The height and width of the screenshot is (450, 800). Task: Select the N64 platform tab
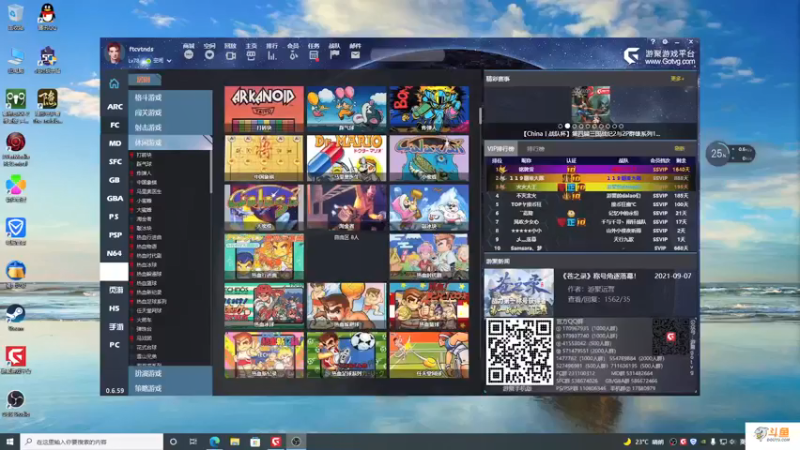(x=114, y=254)
